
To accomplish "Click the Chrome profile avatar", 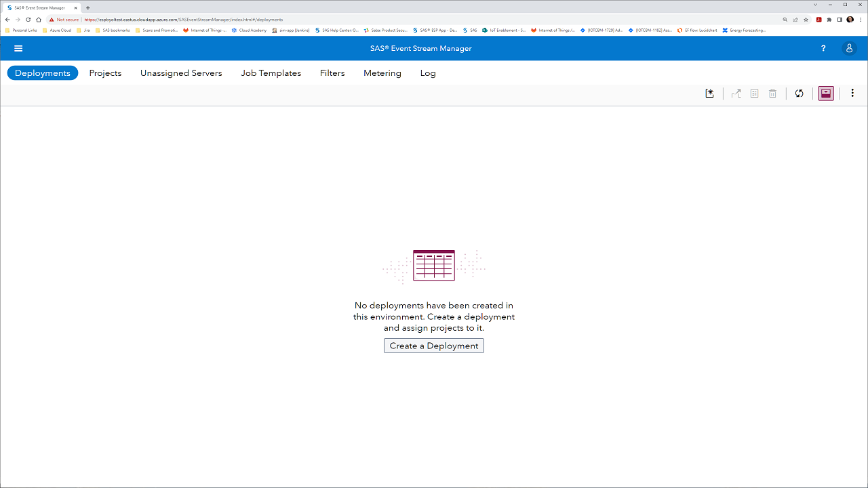I will click(850, 20).
